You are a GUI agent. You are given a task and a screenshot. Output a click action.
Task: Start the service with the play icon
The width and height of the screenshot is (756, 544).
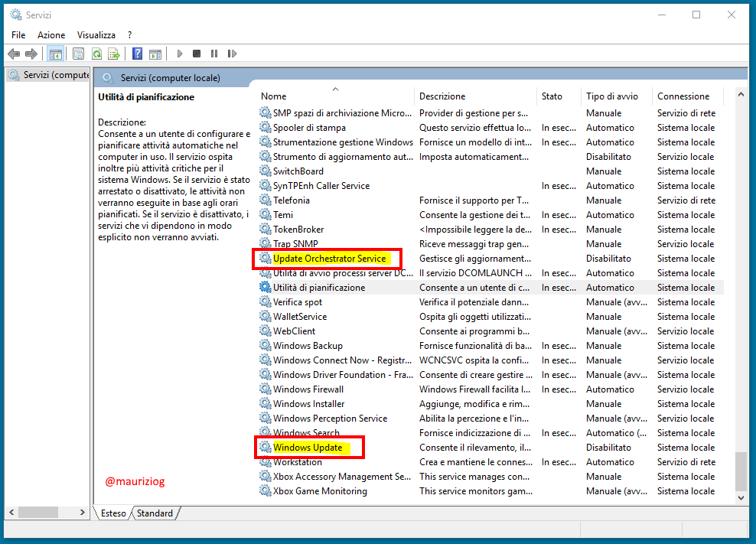pyautogui.click(x=180, y=54)
